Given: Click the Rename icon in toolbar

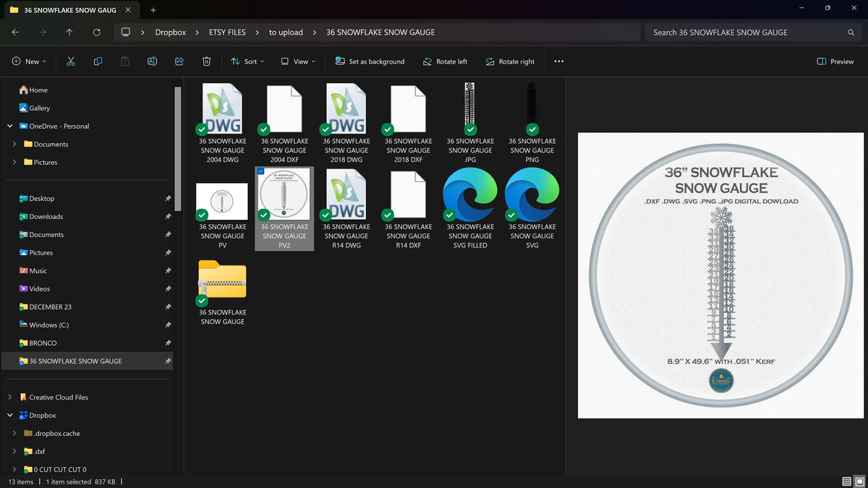Looking at the screenshot, I should click(152, 61).
